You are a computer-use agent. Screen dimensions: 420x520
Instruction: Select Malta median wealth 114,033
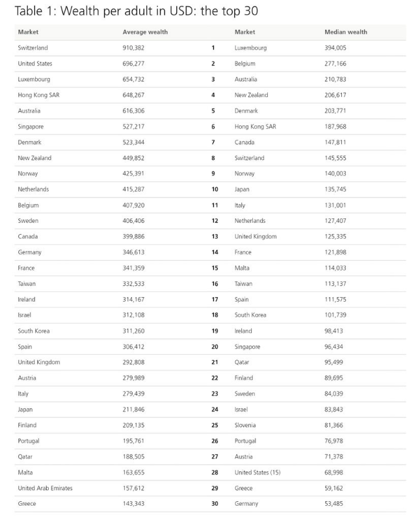coord(335,268)
